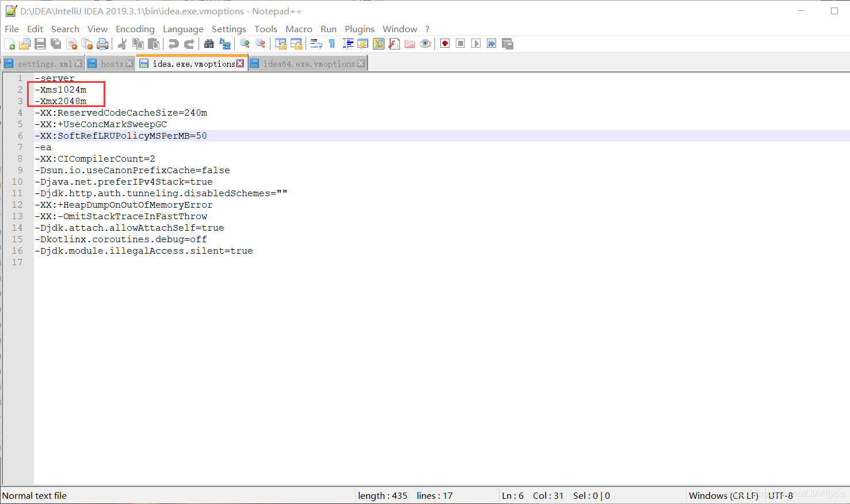
Task: Click line -Xmx2048m in editor
Action: point(60,101)
